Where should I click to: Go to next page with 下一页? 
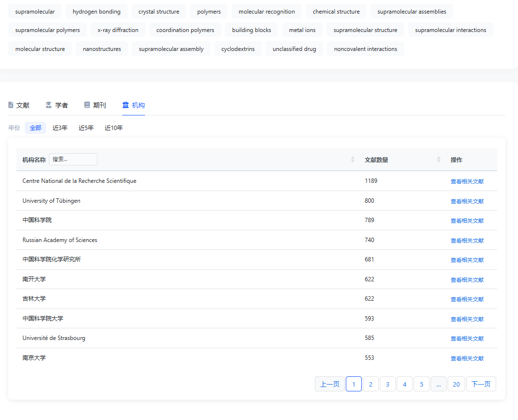coord(481,384)
